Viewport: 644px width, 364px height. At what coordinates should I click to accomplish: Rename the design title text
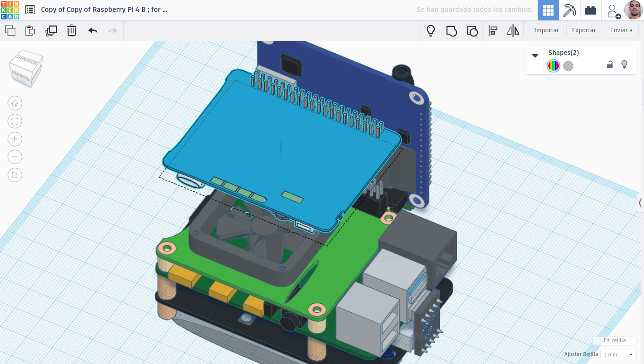point(104,9)
